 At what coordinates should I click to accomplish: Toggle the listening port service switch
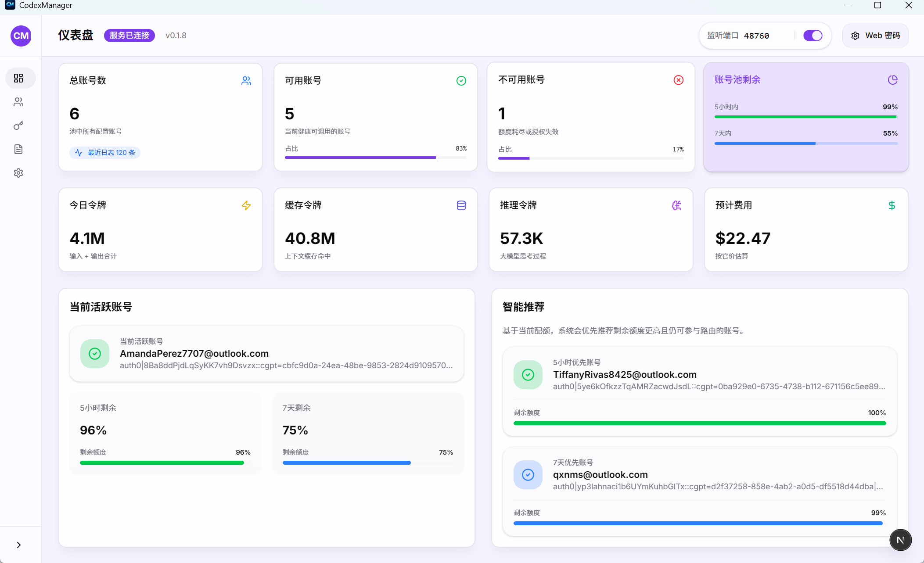click(813, 36)
